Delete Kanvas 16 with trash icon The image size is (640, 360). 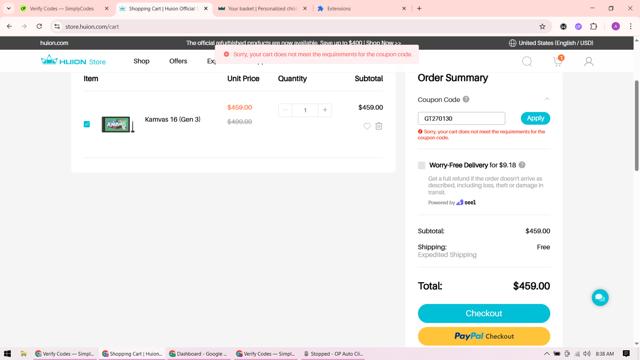(379, 126)
